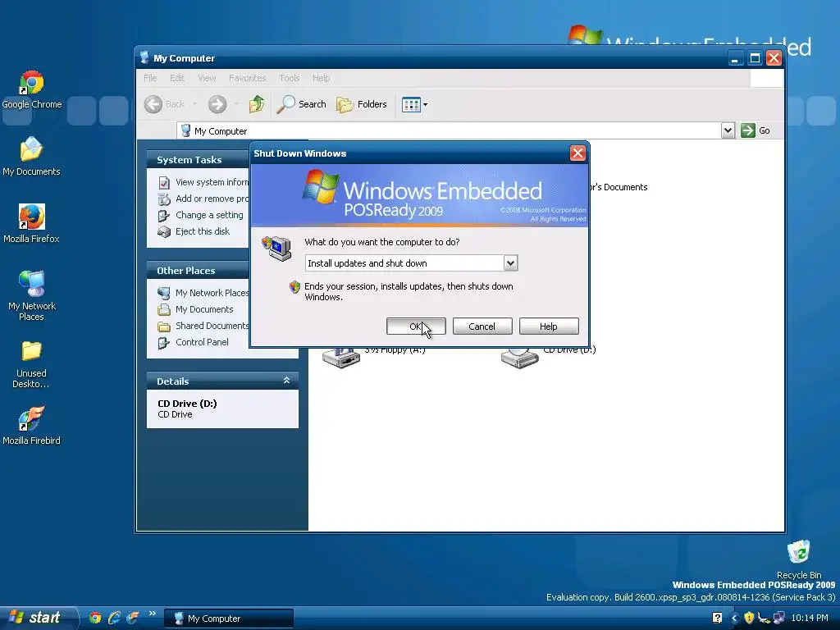
Task: Launch Firebird from Quick Launch bar
Action: click(132, 618)
